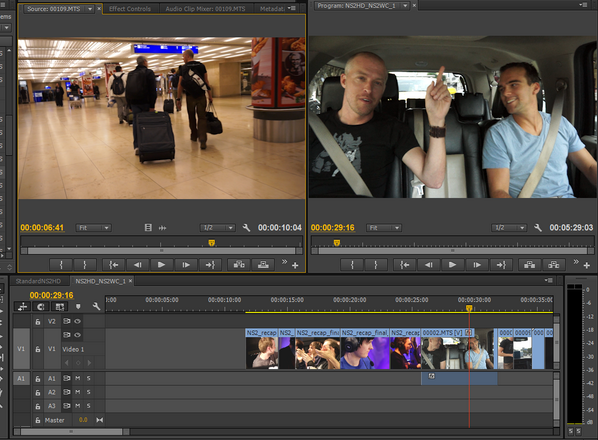Open Program sequence dropdown next to NS2HD_NS2WC_1
The image size is (598, 440).
pyautogui.click(x=405, y=6)
